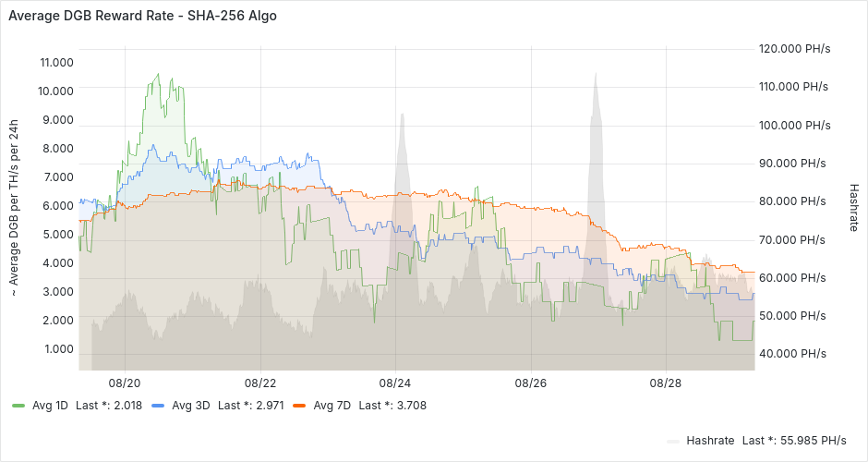868x462 pixels.
Task: Click the 08/22 x-axis date label
Action: 260,383
